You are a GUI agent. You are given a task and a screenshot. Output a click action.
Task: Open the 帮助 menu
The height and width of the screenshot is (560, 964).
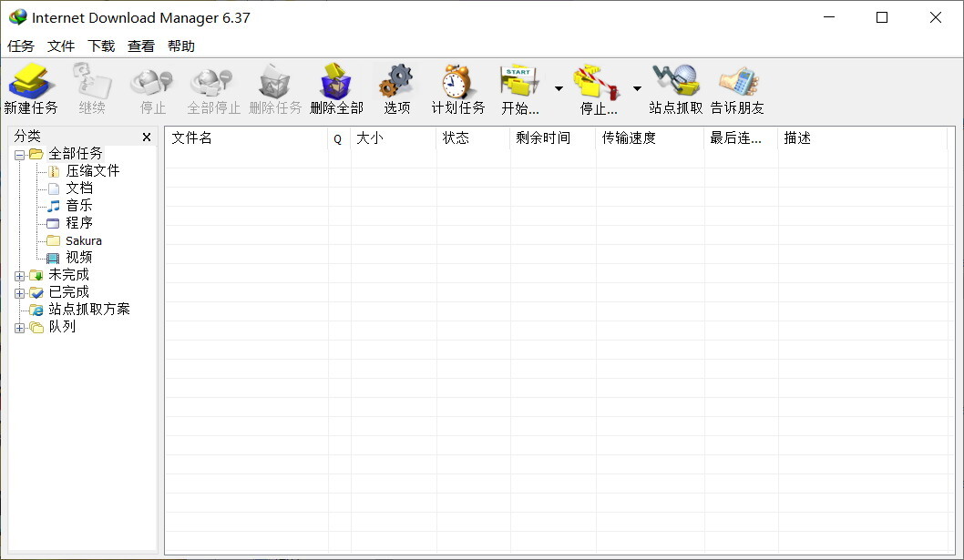point(179,45)
